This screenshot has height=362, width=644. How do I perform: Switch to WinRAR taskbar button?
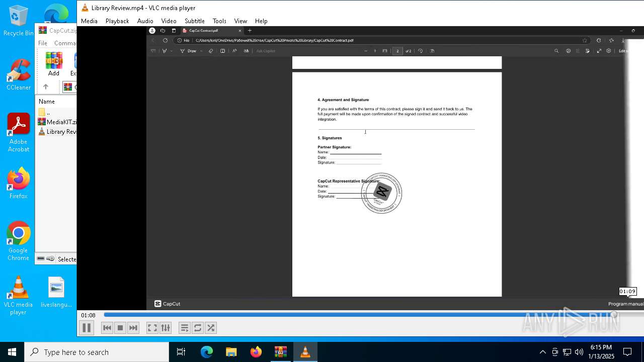click(x=281, y=352)
